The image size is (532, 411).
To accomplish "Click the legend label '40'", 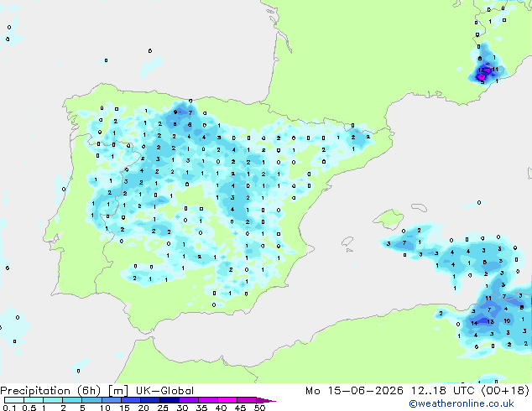I will pos(222,408).
